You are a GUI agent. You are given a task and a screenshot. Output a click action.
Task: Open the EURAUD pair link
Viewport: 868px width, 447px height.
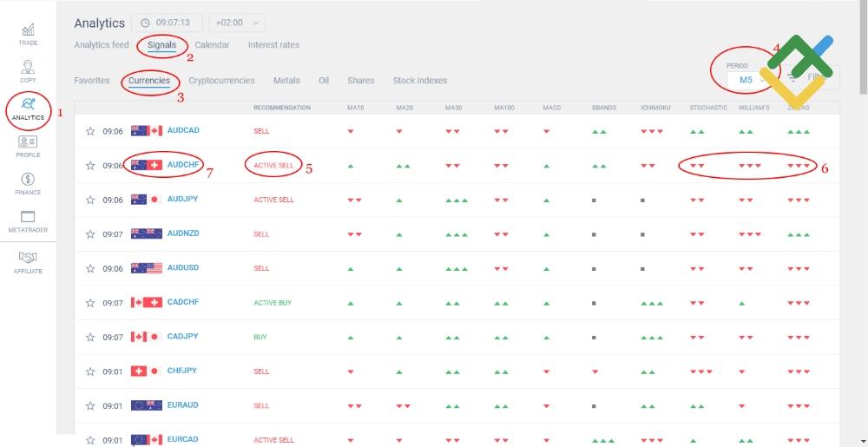click(x=183, y=404)
